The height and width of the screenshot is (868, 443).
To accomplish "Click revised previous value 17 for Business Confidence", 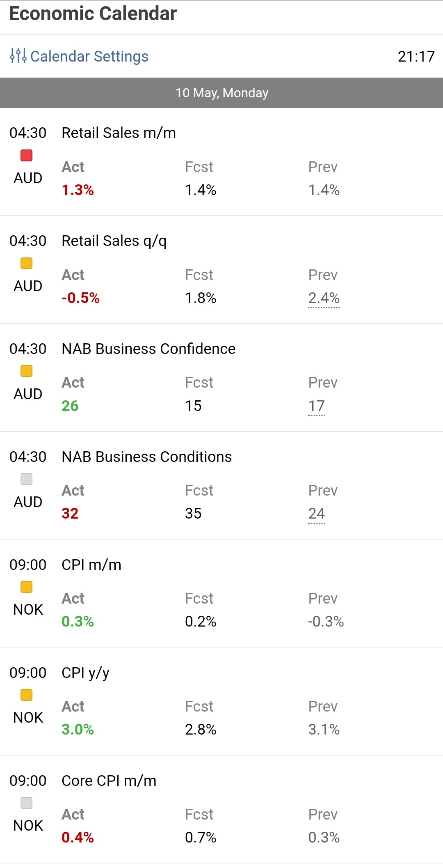I will coord(316,406).
